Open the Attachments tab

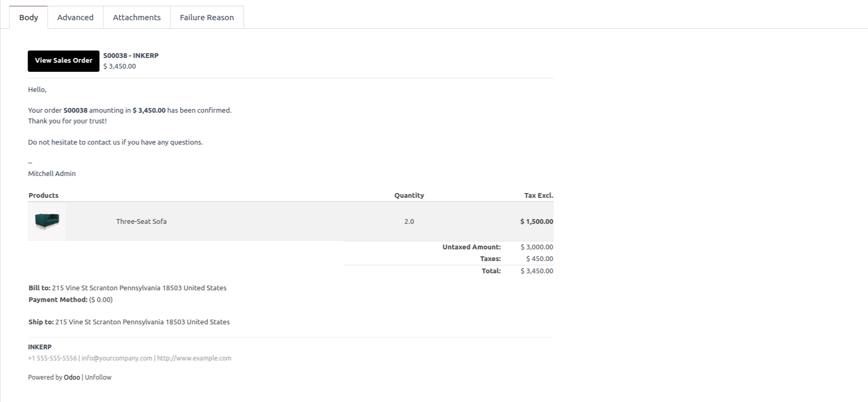pyautogui.click(x=137, y=18)
